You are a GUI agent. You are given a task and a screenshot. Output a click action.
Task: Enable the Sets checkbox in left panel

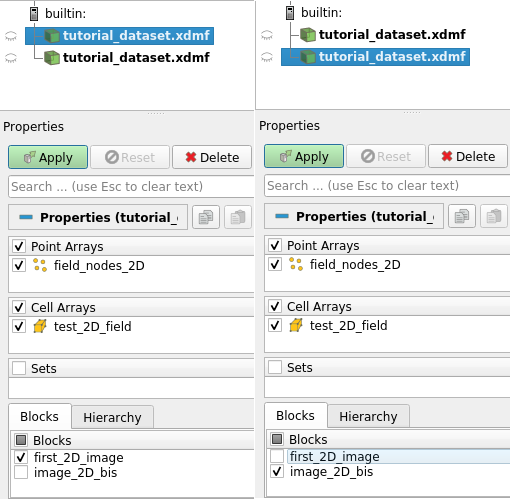pos(19,368)
